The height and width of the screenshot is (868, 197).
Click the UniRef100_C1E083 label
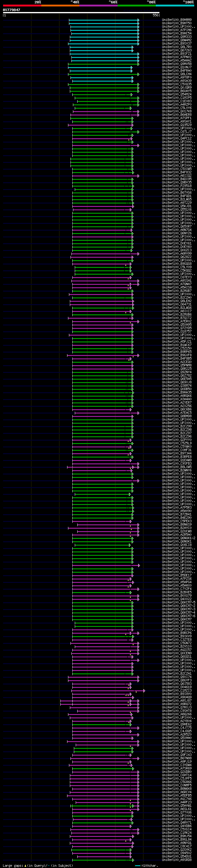pos(177,101)
